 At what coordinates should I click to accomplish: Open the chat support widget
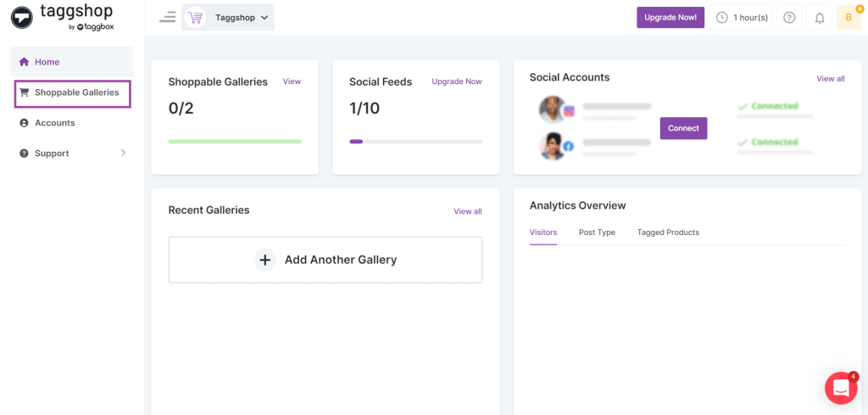[x=841, y=388]
